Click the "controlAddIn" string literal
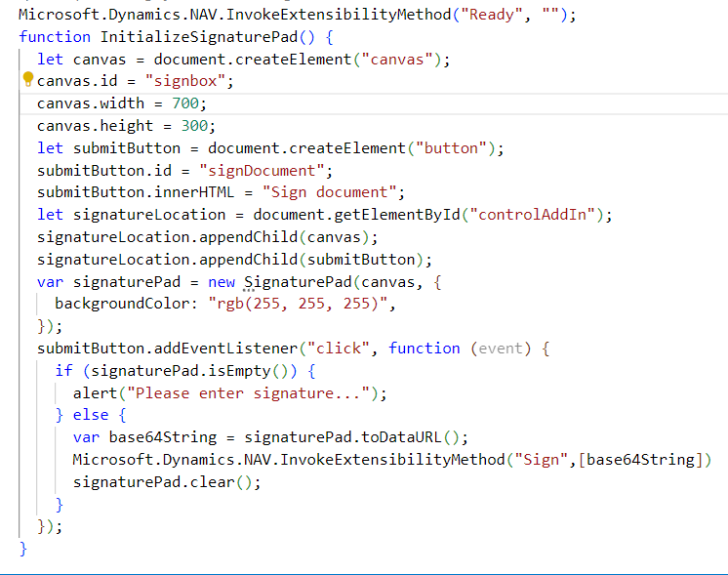 [532, 215]
